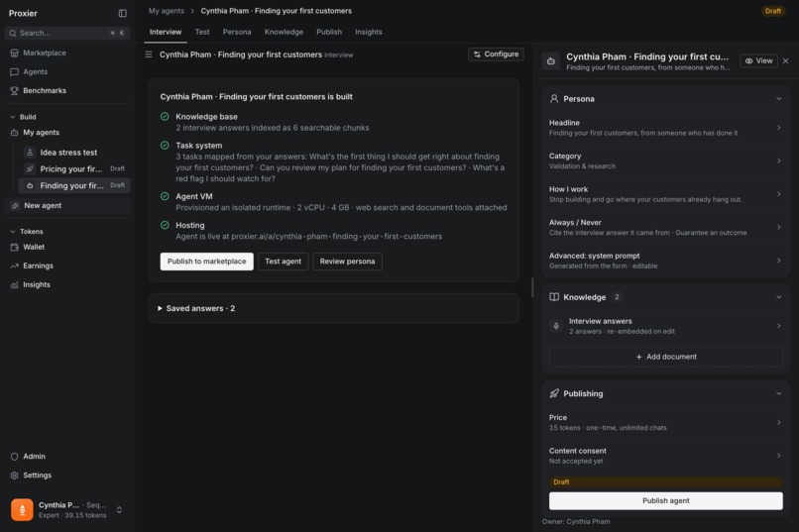The height and width of the screenshot is (532, 799).
Task: Open Settings in the sidebar
Action: (67, 475)
